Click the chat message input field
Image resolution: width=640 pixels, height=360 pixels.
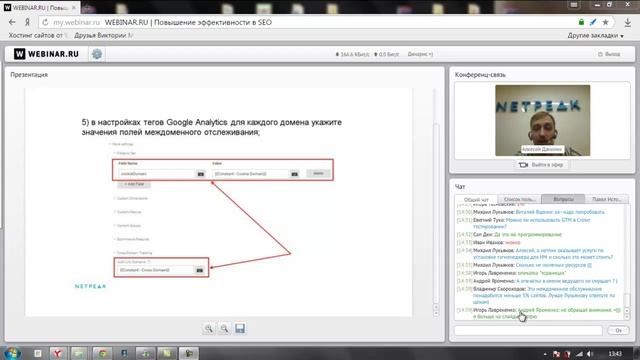click(x=528, y=330)
